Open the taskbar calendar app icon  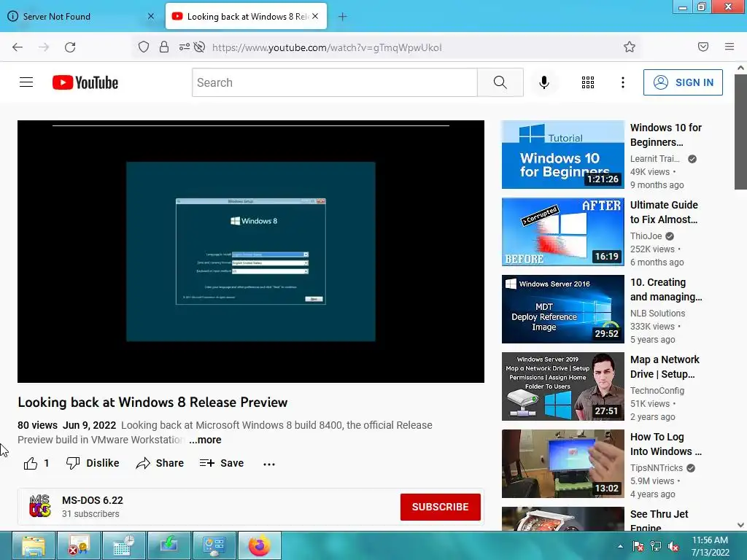(x=124, y=545)
